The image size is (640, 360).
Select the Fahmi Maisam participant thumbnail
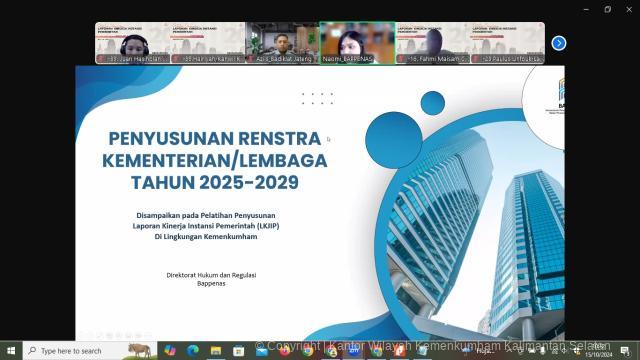(433, 43)
